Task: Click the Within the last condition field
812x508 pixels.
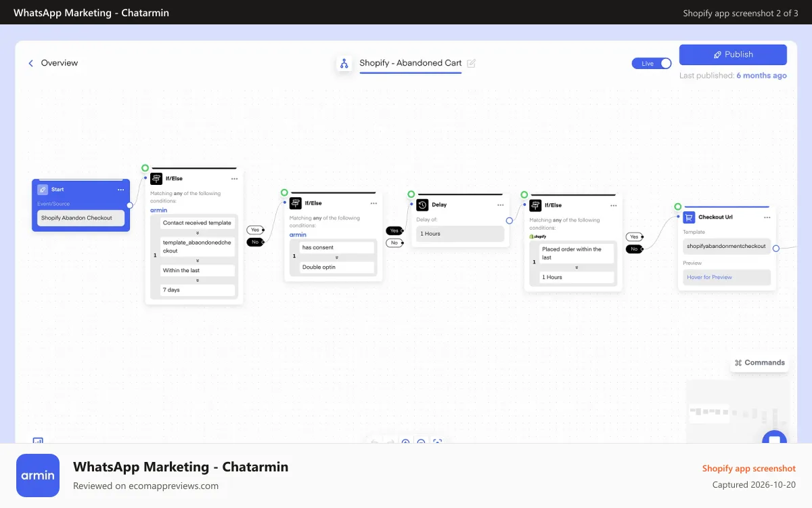Action: pos(198,270)
